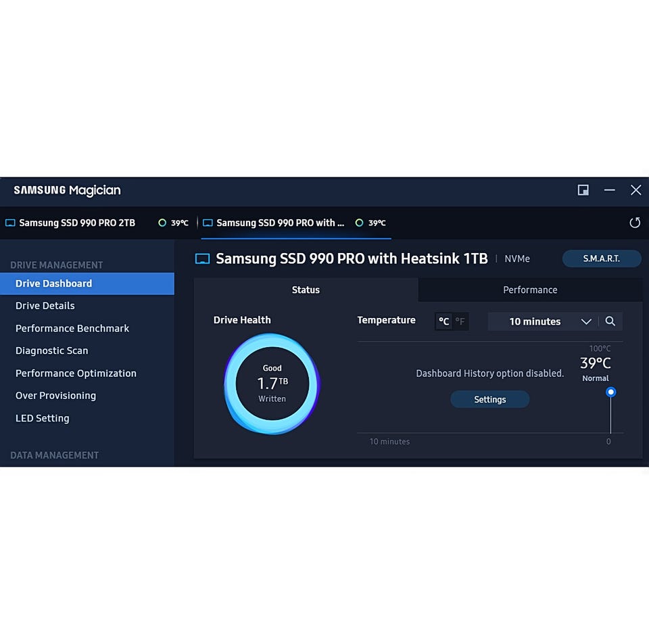Switch to the Performance tab
The height and width of the screenshot is (644, 649).
coord(530,290)
